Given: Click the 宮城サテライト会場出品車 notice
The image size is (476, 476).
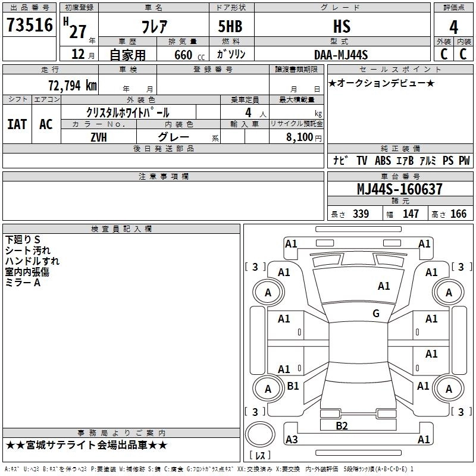Looking at the screenshot, I should (x=86, y=445).
